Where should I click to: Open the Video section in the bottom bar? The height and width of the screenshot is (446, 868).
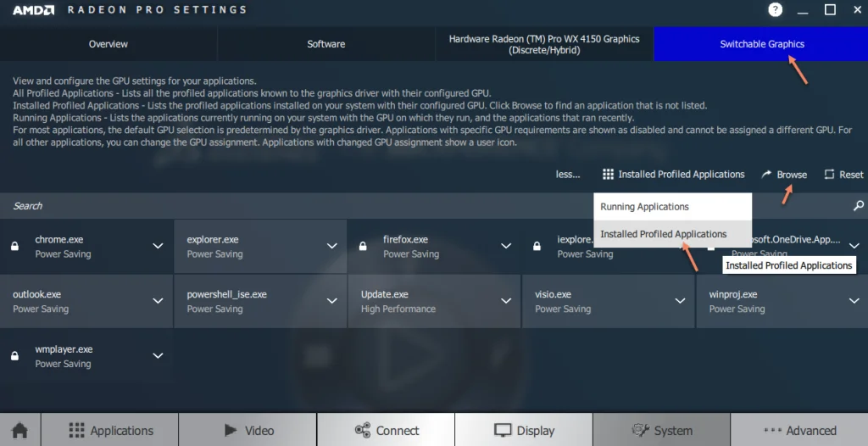(248, 430)
